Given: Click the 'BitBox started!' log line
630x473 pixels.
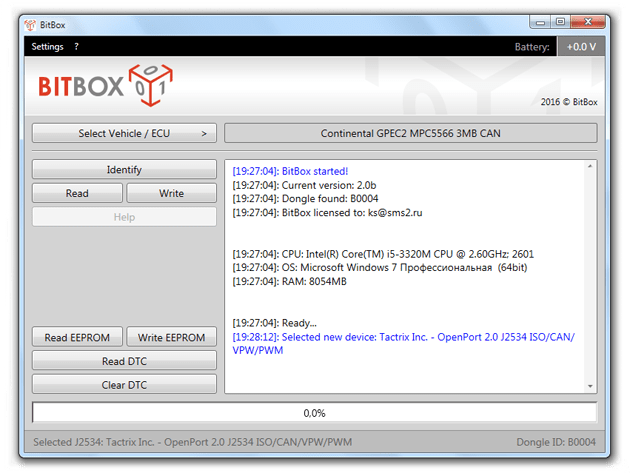Looking at the screenshot, I should 290,171.
